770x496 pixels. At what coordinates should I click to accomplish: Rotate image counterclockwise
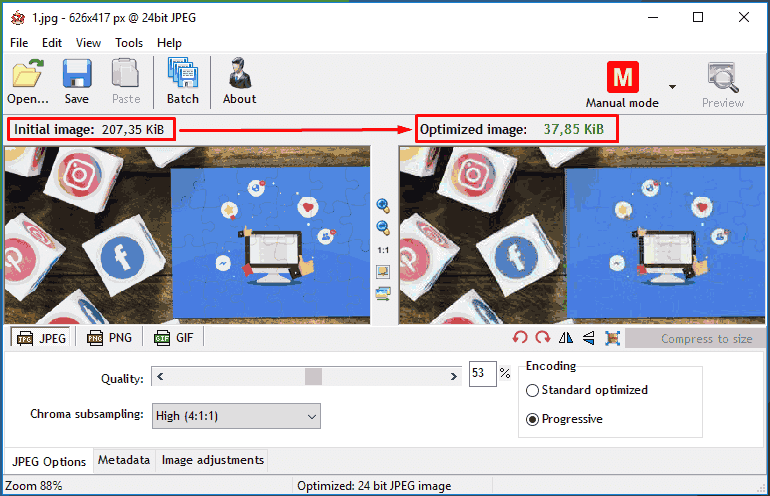(x=520, y=338)
